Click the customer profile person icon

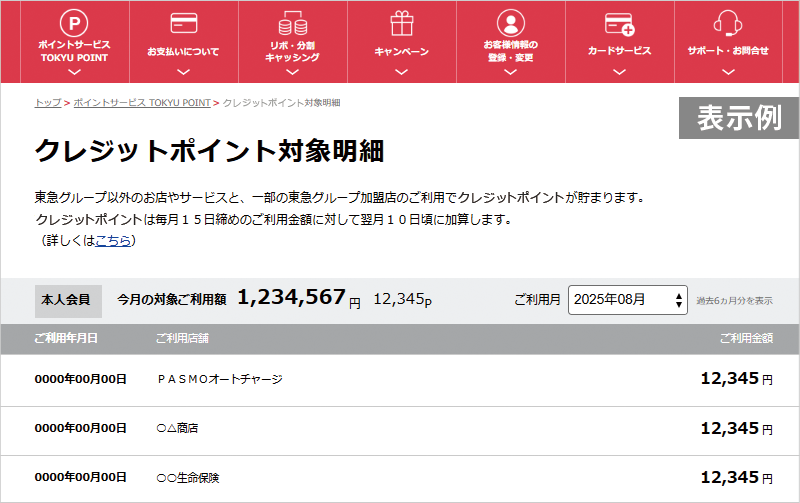click(510, 22)
